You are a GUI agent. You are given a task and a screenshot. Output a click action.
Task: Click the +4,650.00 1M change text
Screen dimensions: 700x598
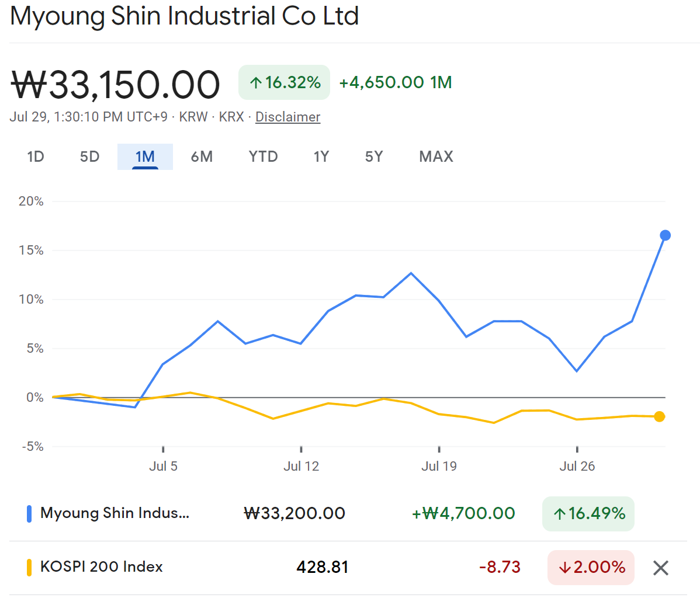coord(396,82)
